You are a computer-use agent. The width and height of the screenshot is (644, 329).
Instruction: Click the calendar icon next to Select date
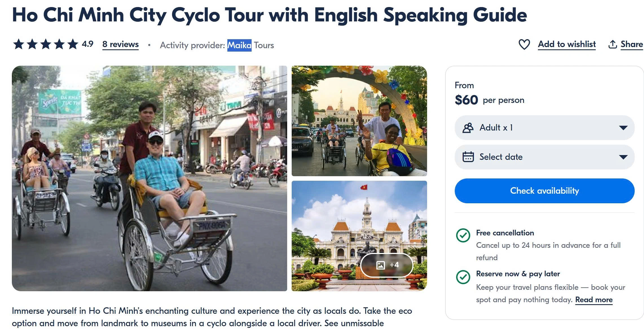point(468,157)
